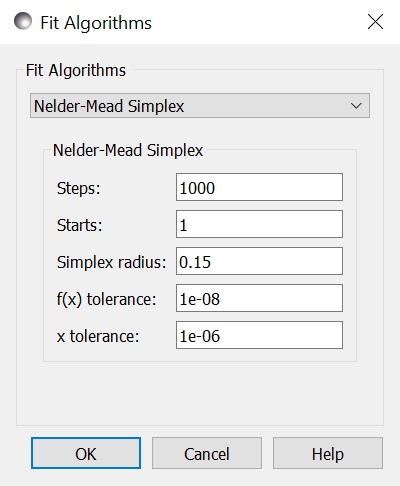This screenshot has height=486, width=400.
Task: Click the Fit Algorithms window icon
Action: click(23, 21)
